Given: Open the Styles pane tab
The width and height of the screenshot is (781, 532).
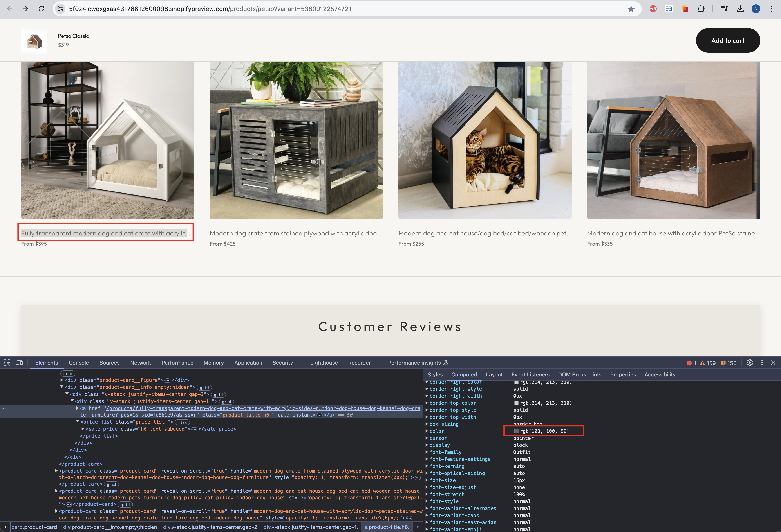Looking at the screenshot, I should point(435,374).
